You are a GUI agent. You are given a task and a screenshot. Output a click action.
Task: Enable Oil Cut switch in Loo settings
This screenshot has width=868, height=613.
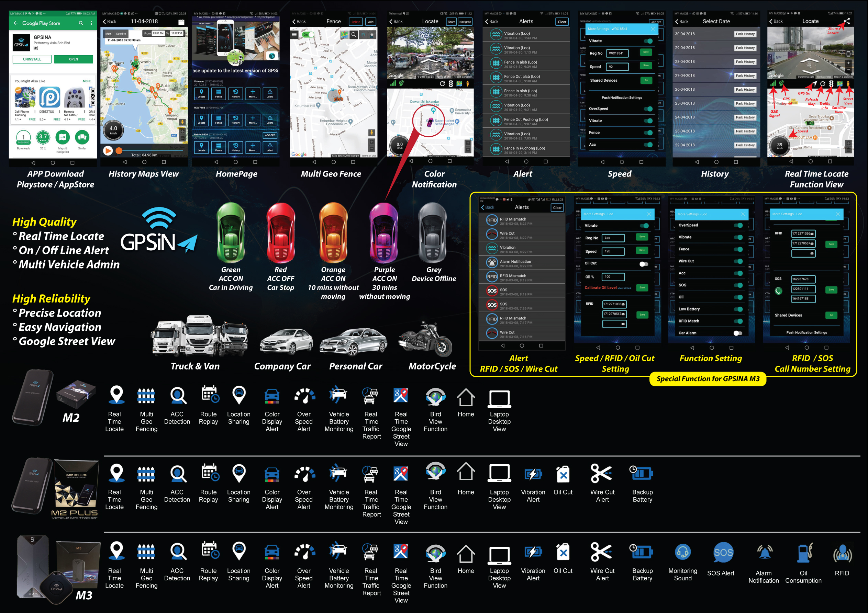(x=643, y=264)
